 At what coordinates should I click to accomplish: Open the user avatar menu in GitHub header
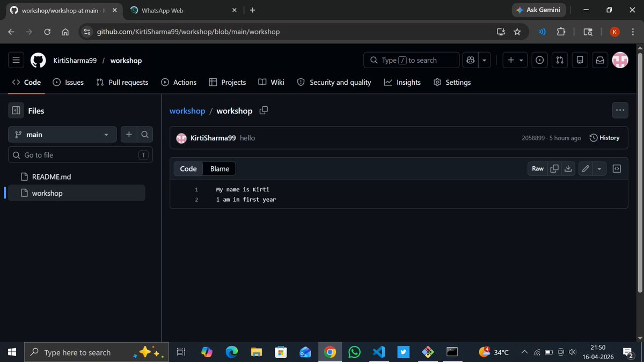620,61
